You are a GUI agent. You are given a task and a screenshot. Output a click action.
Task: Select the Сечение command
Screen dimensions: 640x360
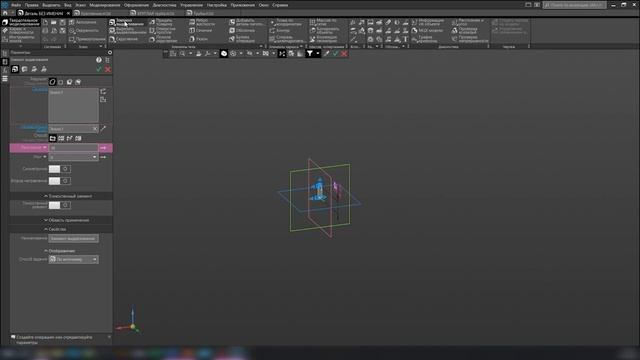pyautogui.click(x=200, y=31)
